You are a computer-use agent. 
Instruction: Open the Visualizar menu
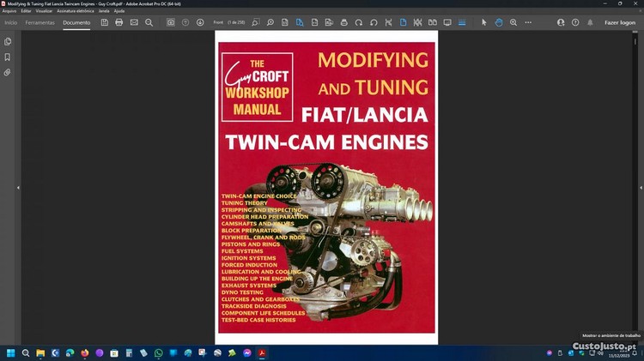(45, 10)
